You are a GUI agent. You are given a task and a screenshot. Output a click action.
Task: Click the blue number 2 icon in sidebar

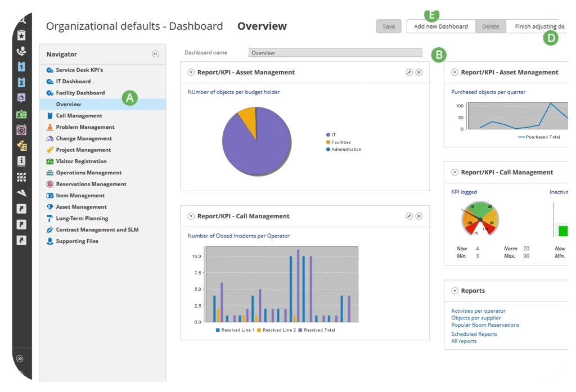(x=21, y=83)
